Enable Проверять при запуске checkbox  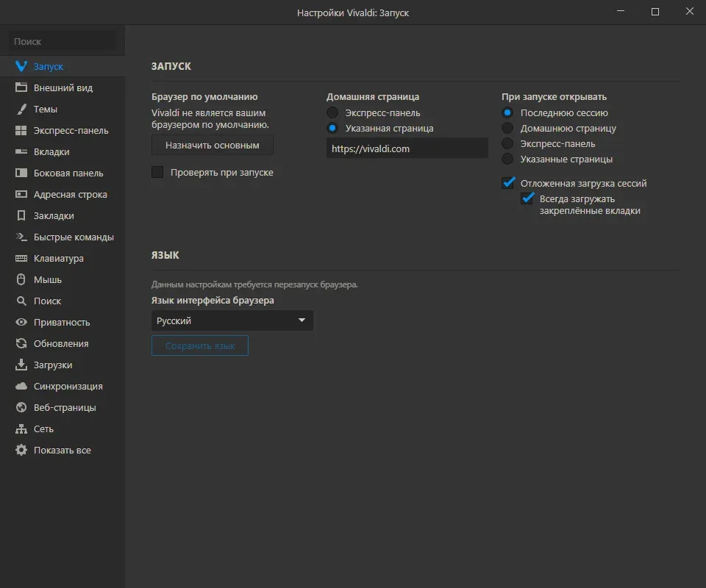tap(157, 172)
